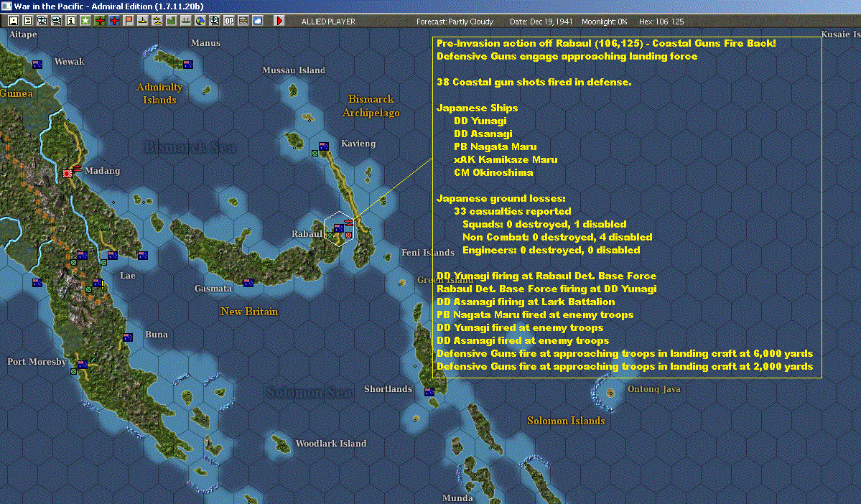Click 'Squads: 0 destroyed, 1 disabled' line
The width and height of the screenshot is (861, 504).
[544, 224]
